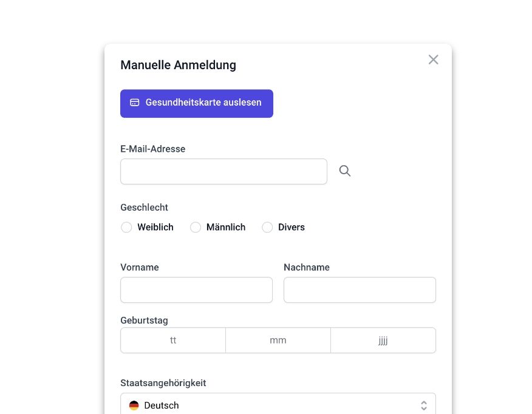
Task: Focus the E-Mail-Adresse input field
Action: coord(223,172)
